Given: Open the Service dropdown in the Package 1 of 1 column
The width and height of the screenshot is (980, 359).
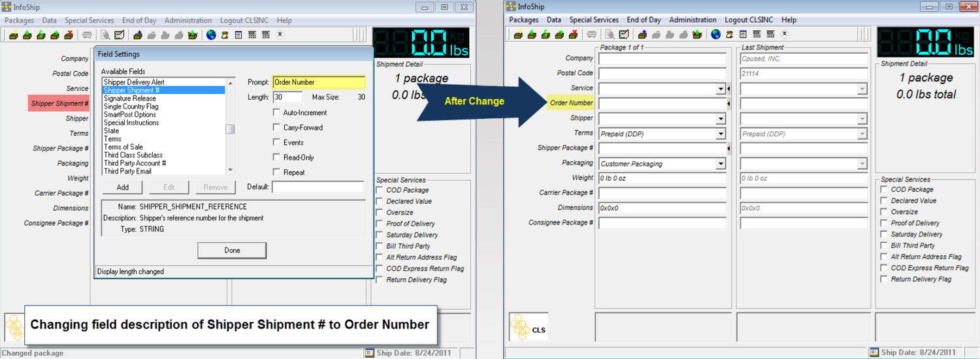Looking at the screenshot, I should click(721, 89).
